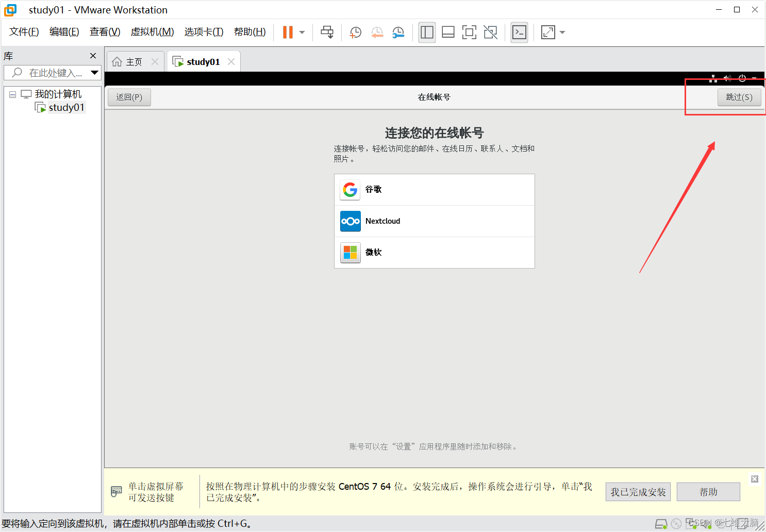Click the stretch guest display icon

548,32
